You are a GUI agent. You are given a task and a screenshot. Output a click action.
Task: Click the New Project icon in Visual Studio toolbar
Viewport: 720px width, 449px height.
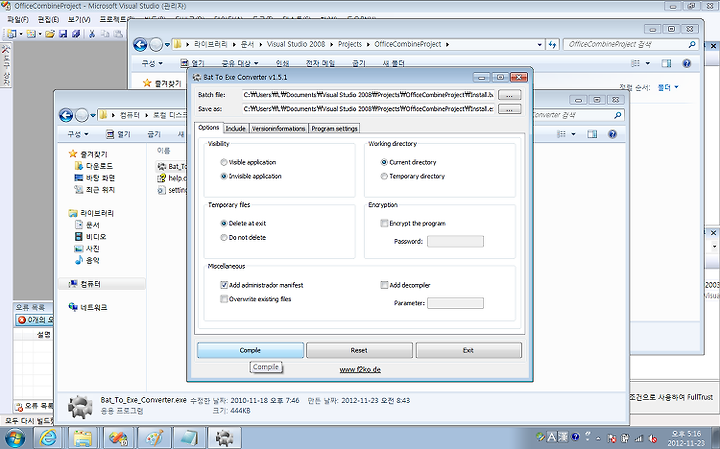point(11,34)
